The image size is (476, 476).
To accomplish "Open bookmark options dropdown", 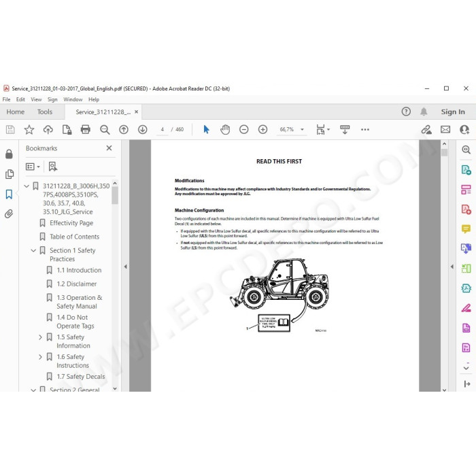I will (33, 167).
